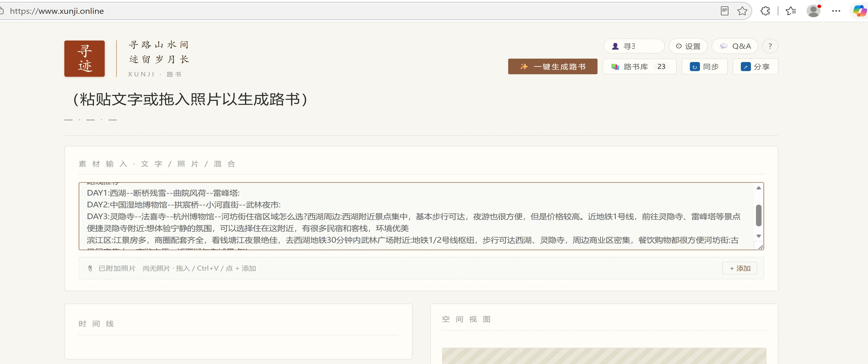The image size is (868, 364).
Task: Click the browser address bar URL
Action: point(57,11)
